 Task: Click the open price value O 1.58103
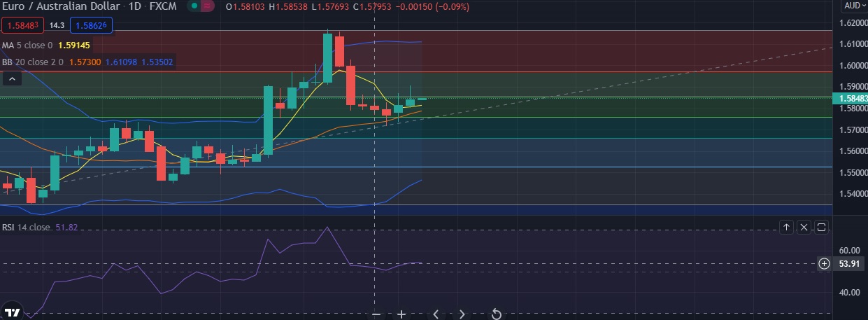point(245,7)
